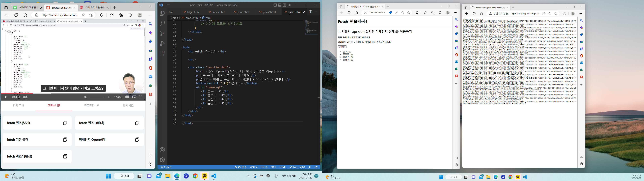Open the VS Code notifications bell
Image resolution: width=644 pixels, height=181 pixels.
click(x=316, y=167)
